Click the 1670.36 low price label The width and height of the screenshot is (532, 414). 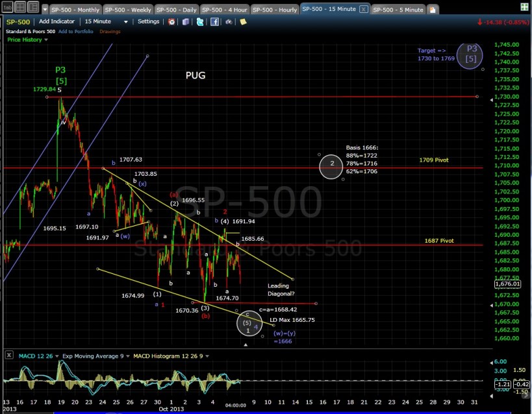[x=187, y=311]
